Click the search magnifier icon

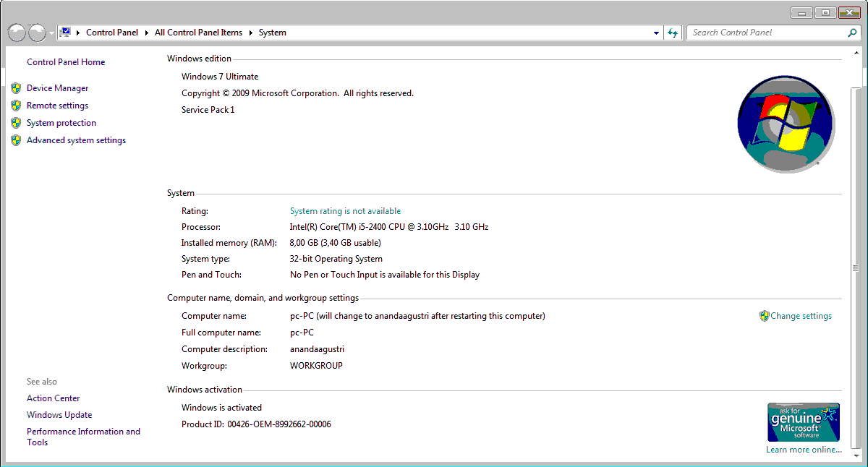click(853, 33)
